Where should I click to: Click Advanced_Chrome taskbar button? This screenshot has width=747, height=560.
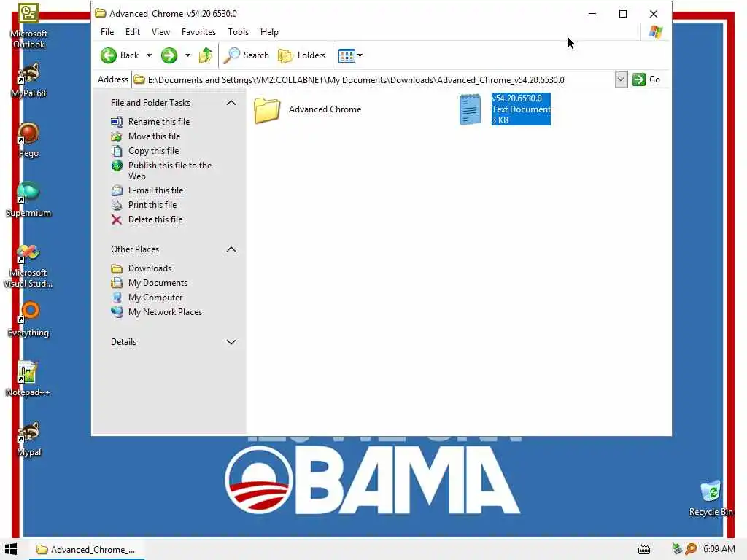pyautogui.click(x=87, y=550)
